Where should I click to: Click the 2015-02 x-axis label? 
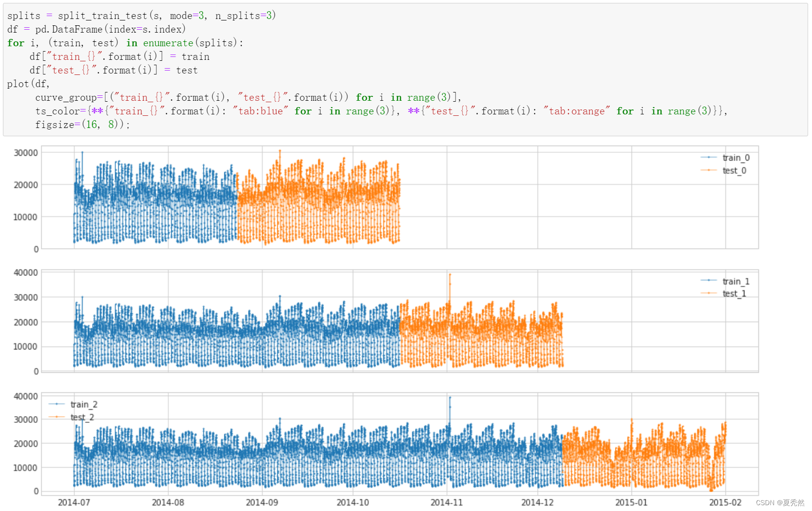coord(725,502)
